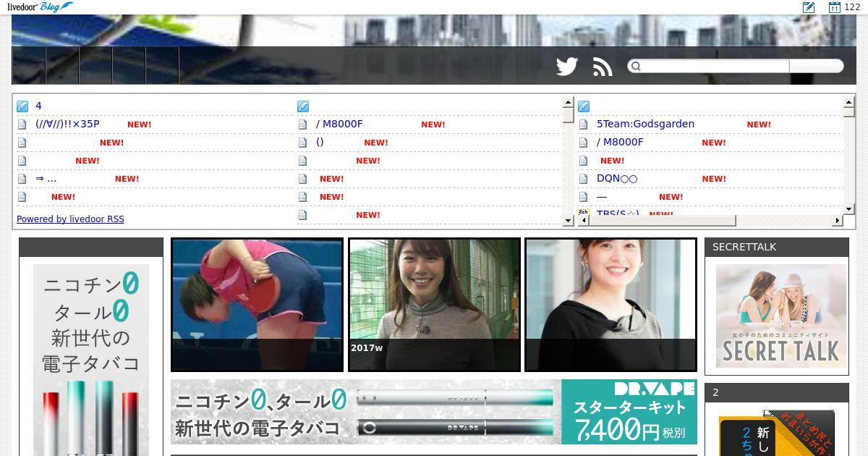Viewport: 868px width, 456px height.
Task: Open the calendar icon beside 122
Action: 834,7
